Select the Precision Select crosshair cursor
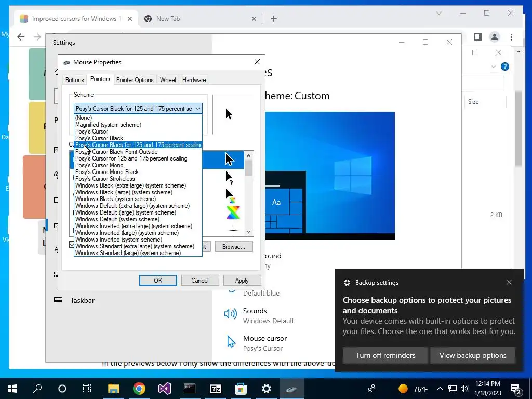This screenshot has width=532, height=399. click(x=233, y=231)
